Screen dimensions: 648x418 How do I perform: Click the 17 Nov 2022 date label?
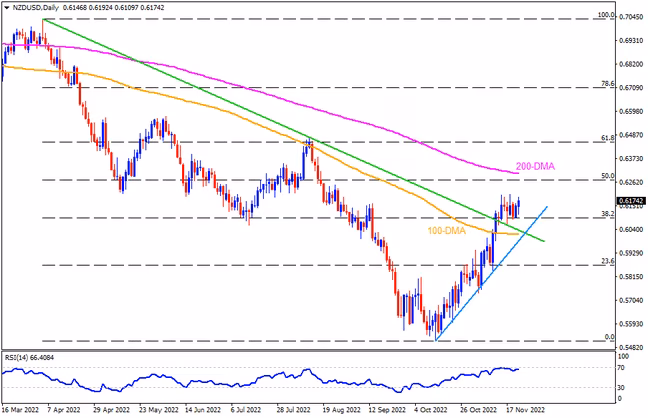[x=526, y=410]
